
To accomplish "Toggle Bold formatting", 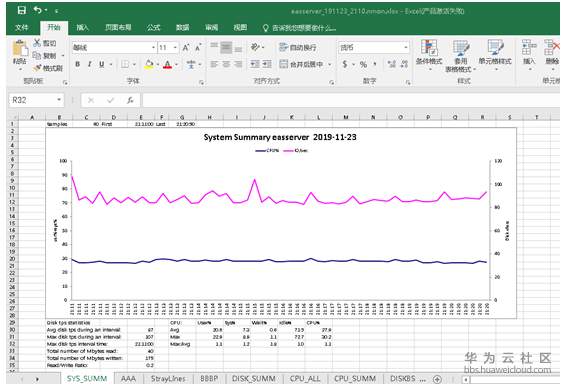I will point(77,64).
